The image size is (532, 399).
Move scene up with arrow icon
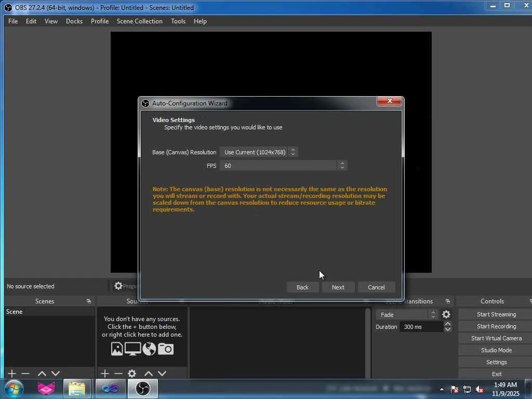(42, 374)
